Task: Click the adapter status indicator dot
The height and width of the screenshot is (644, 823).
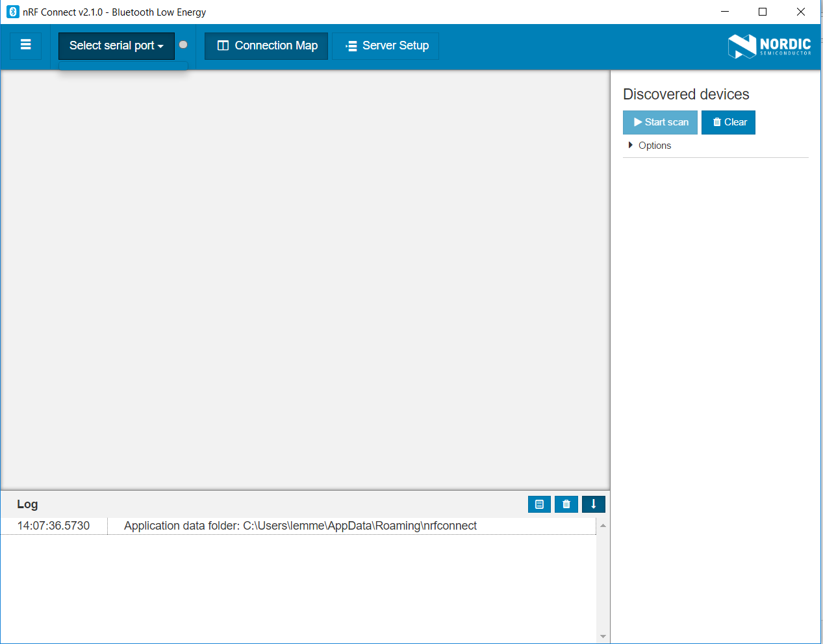Action: pyautogui.click(x=183, y=45)
